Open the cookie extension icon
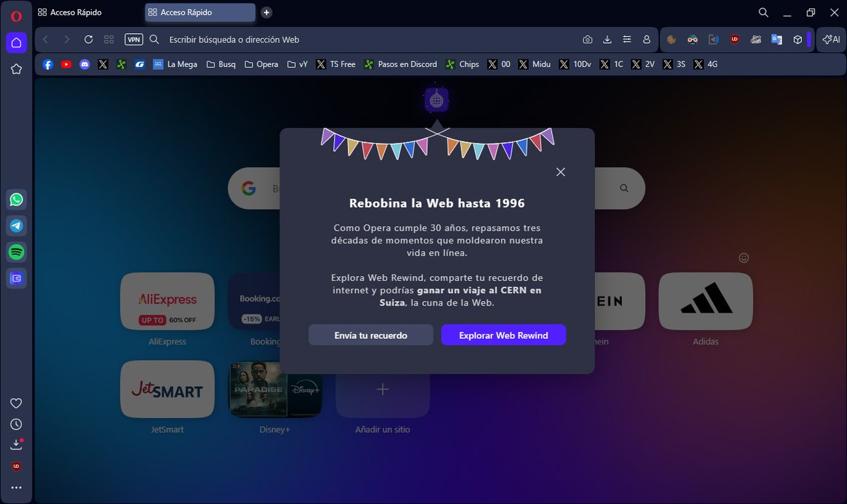The image size is (847, 504). click(671, 40)
